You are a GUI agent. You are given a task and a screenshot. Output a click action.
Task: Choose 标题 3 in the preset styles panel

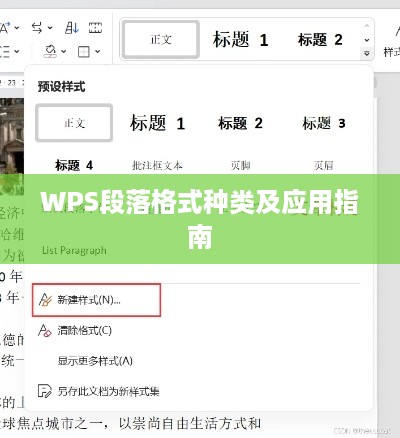click(x=323, y=123)
